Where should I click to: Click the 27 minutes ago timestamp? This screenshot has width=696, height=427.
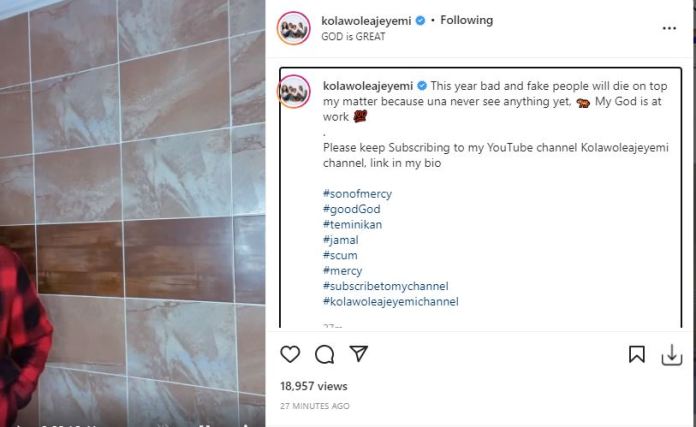tap(314, 406)
